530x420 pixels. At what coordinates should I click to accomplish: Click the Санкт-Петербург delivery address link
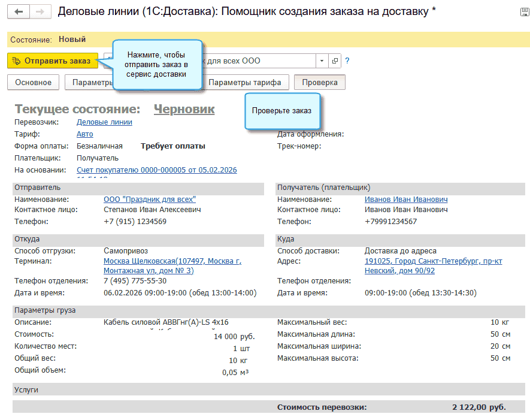pyautogui.click(x=433, y=266)
